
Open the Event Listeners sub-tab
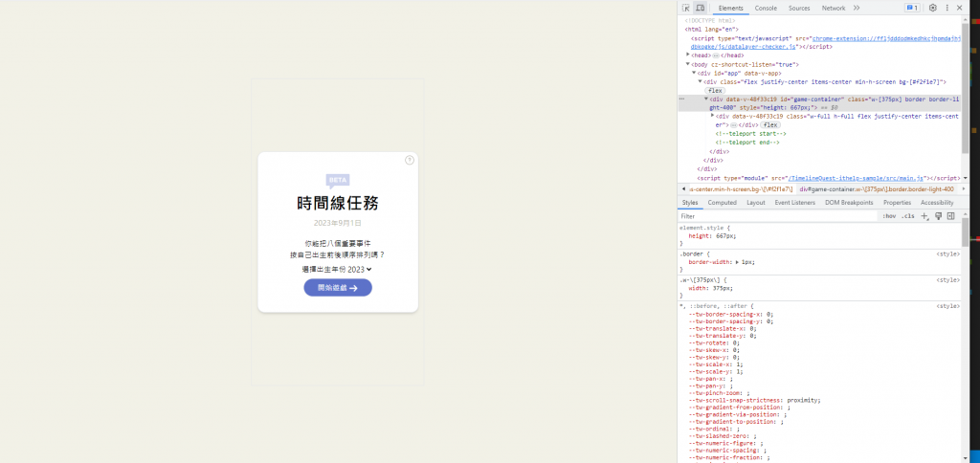point(795,203)
